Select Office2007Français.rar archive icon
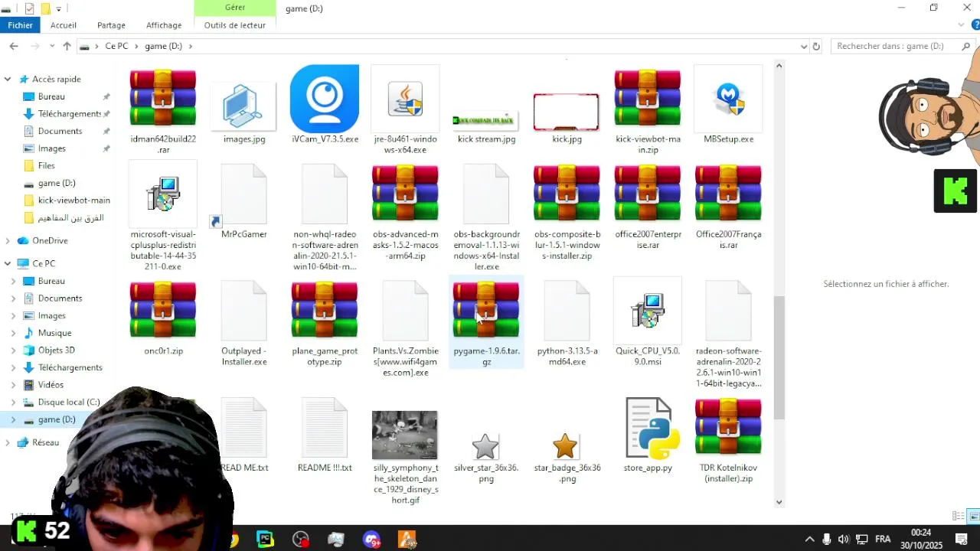 coord(728,194)
